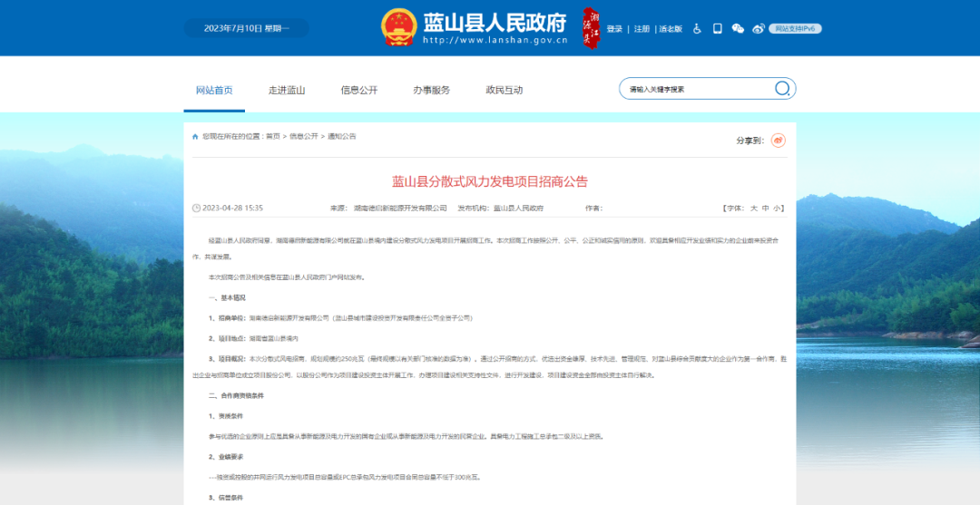
Task: Click the red 湘江源头 seal icon
Action: 591,27
